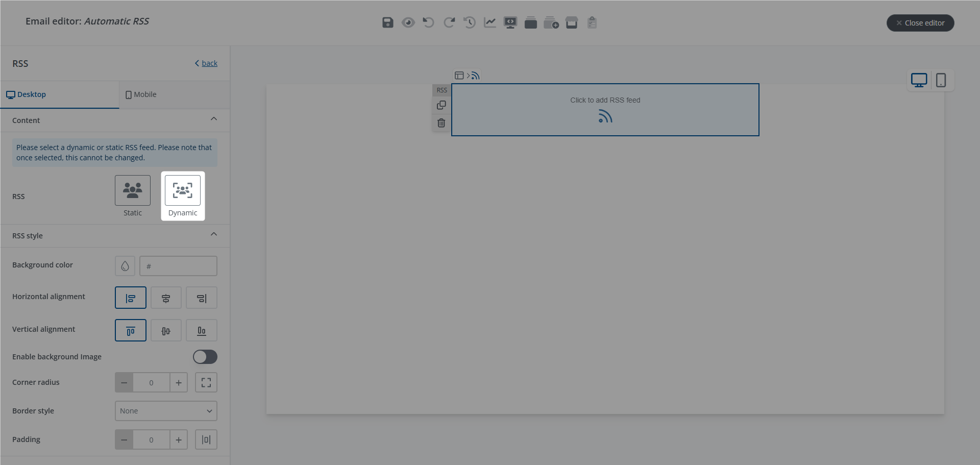This screenshot has width=980, height=465.
Task: Open the background color picker droplet
Action: (125, 266)
